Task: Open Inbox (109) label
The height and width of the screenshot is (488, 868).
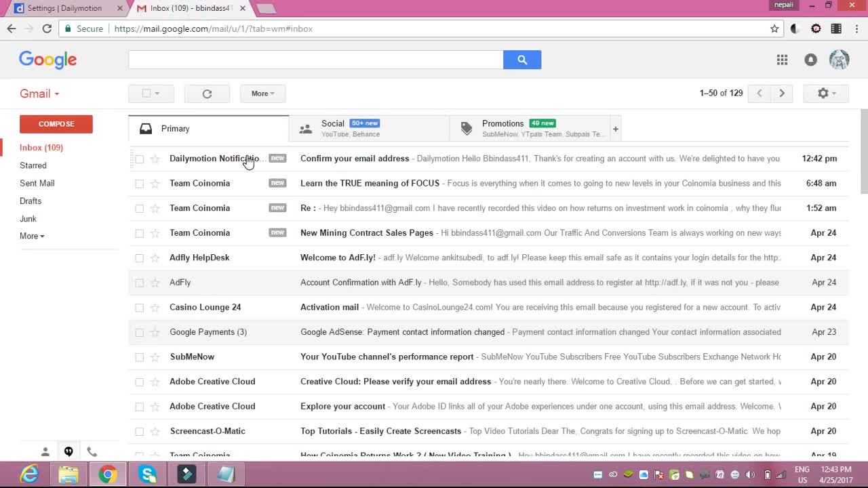Action: [41, 148]
